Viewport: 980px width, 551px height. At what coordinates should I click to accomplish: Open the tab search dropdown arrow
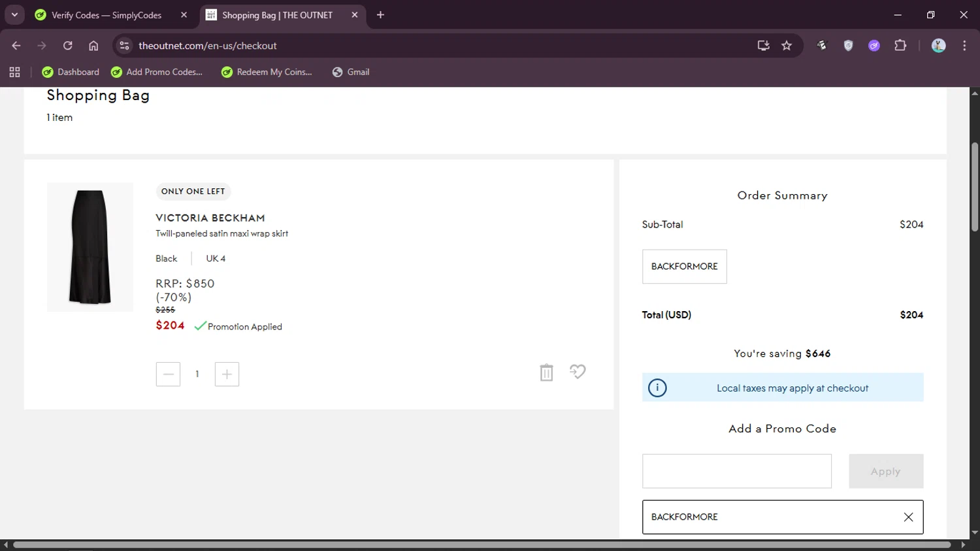click(14, 14)
